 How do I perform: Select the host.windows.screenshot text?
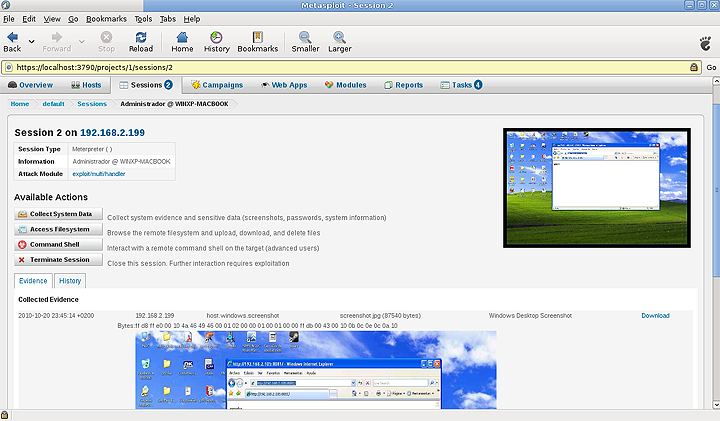tap(242, 315)
